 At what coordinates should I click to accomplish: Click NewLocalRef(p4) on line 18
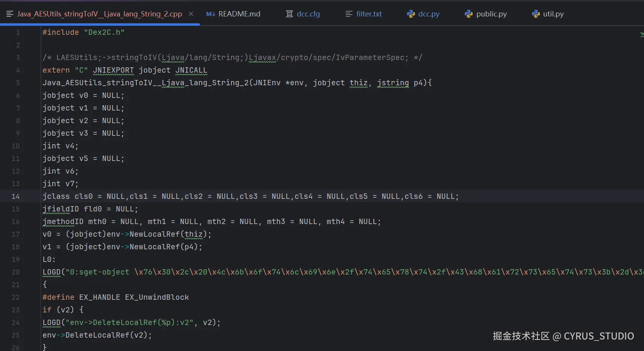(164, 247)
